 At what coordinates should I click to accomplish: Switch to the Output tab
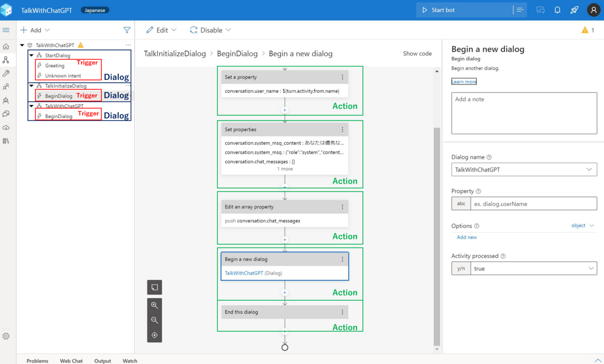click(x=103, y=360)
